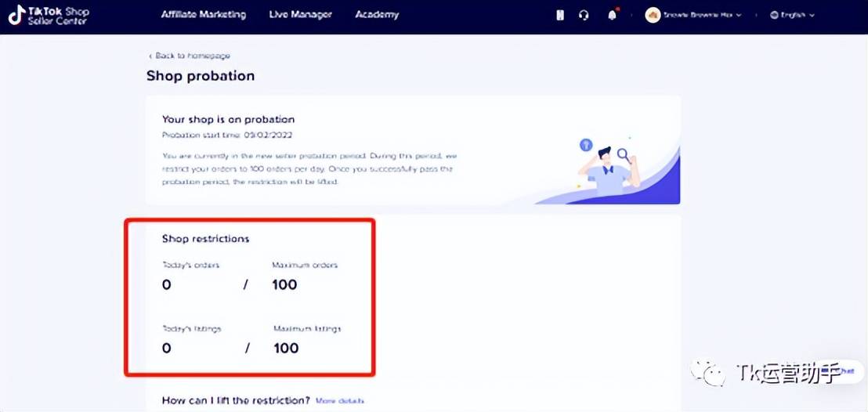Open the mobile app phone icon
This screenshot has height=412, width=868.
coord(560,16)
